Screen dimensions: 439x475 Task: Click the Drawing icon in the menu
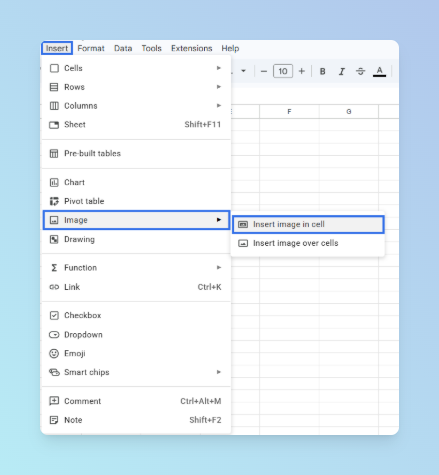[x=54, y=239]
